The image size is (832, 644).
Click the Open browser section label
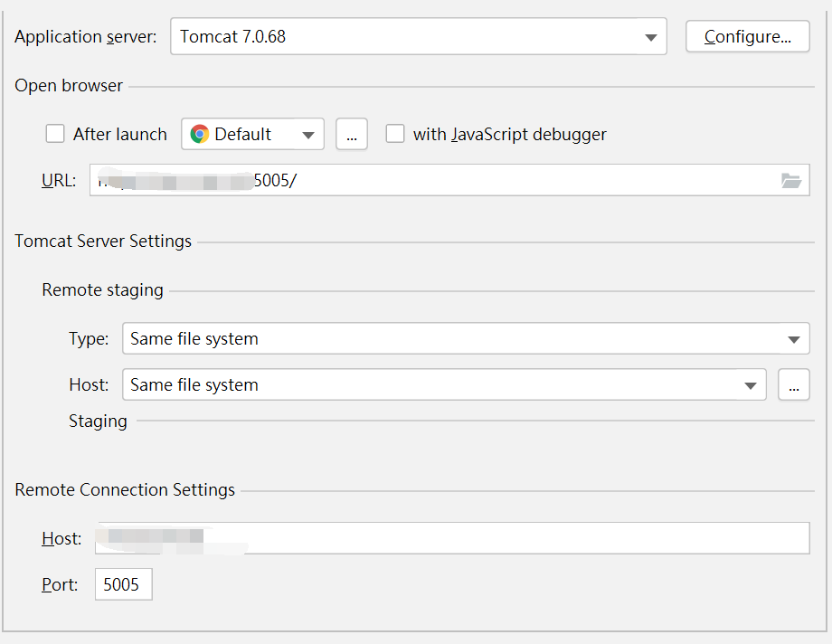coord(69,86)
